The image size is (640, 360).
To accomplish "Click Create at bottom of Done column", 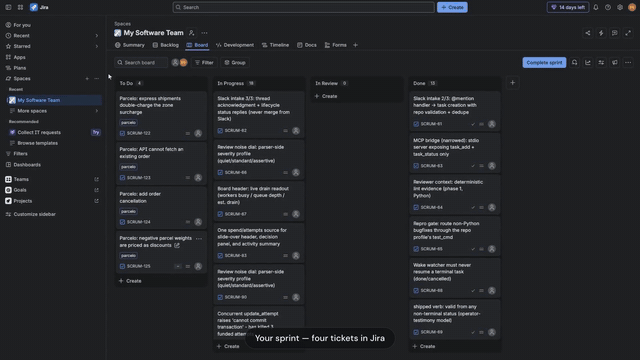I will (x=424, y=346).
